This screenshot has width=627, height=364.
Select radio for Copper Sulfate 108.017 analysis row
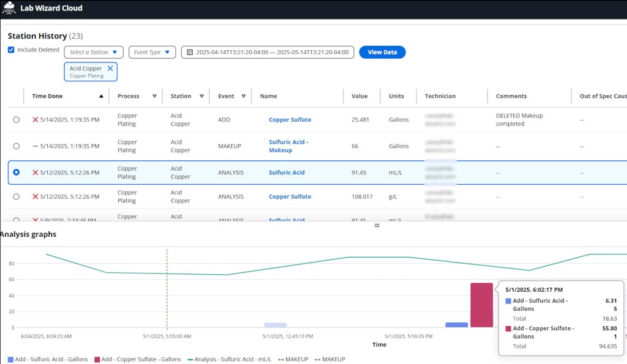click(x=17, y=196)
